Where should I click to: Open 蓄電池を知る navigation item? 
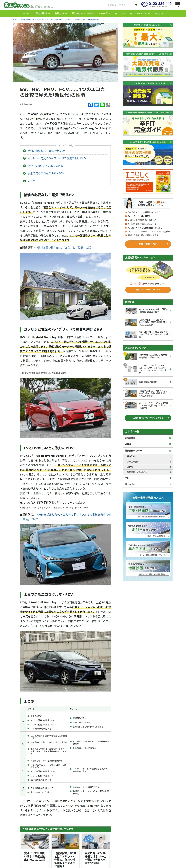tap(61, 13)
